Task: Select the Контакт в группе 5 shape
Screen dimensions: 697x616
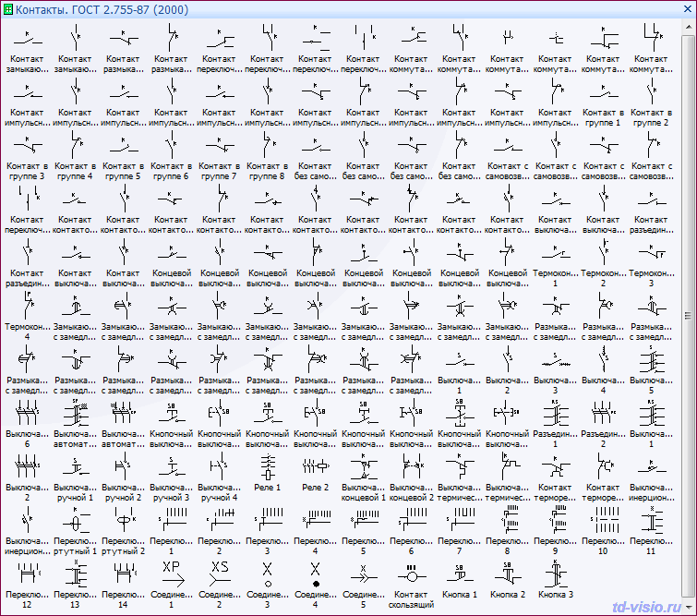Action: [x=123, y=146]
